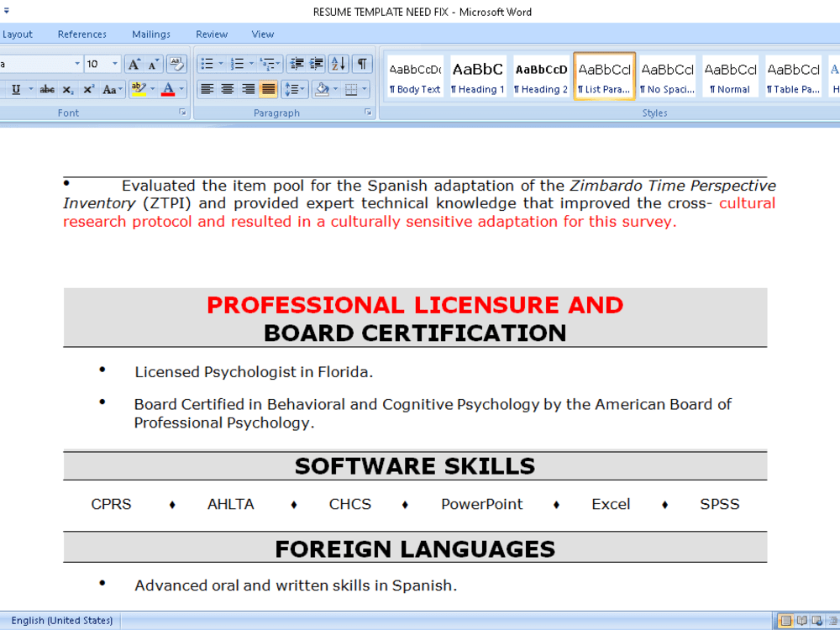Open the Paragraph dialog launcher

click(x=368, y=112)
